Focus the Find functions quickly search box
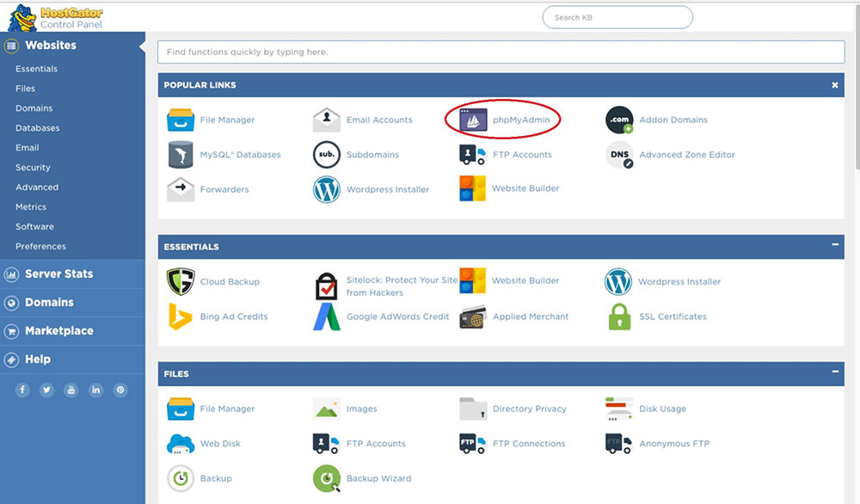This screenshot has width=860, height=504. [501, 52]
